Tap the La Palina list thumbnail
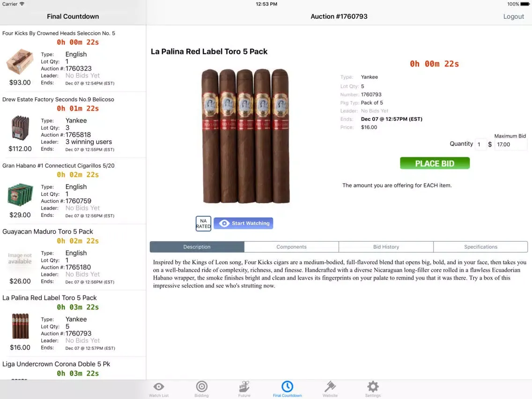Image resolution: width=532 pixels, height=399 pixels. coord(20,326)
